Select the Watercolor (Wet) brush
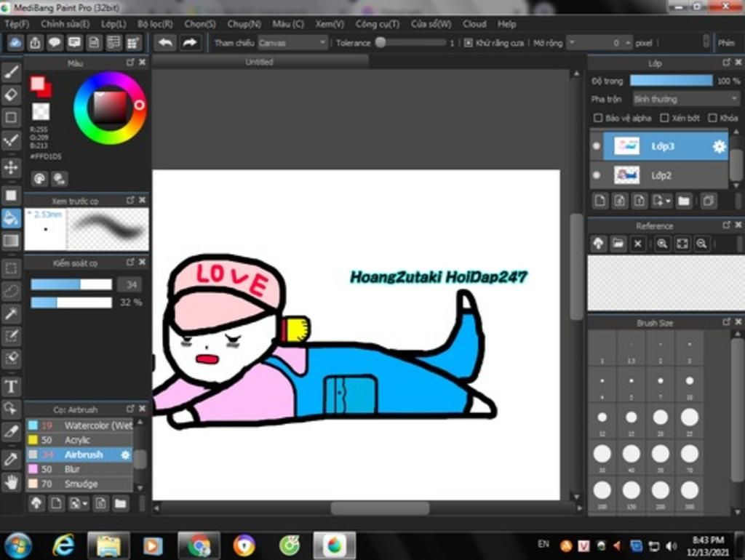745x560 pixels. click(79, 425)
